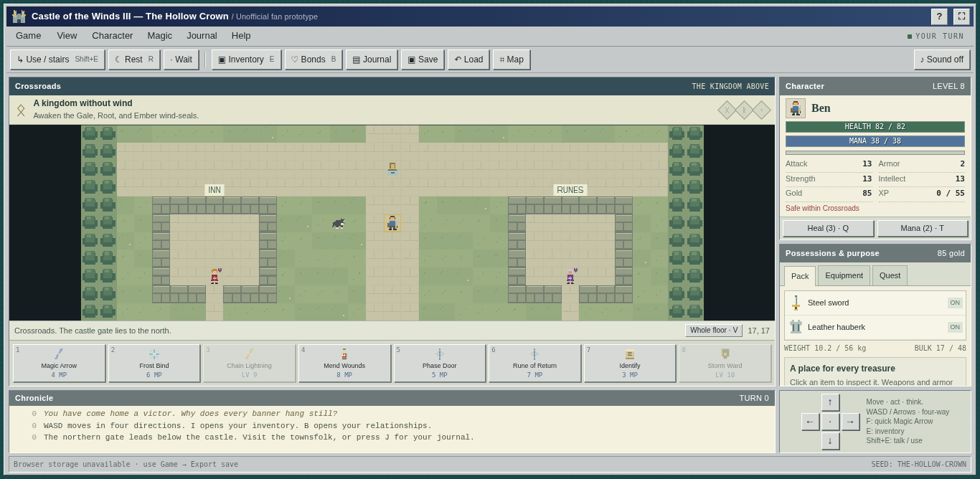Open Inventory from toolbar

(x=246, y=60)
